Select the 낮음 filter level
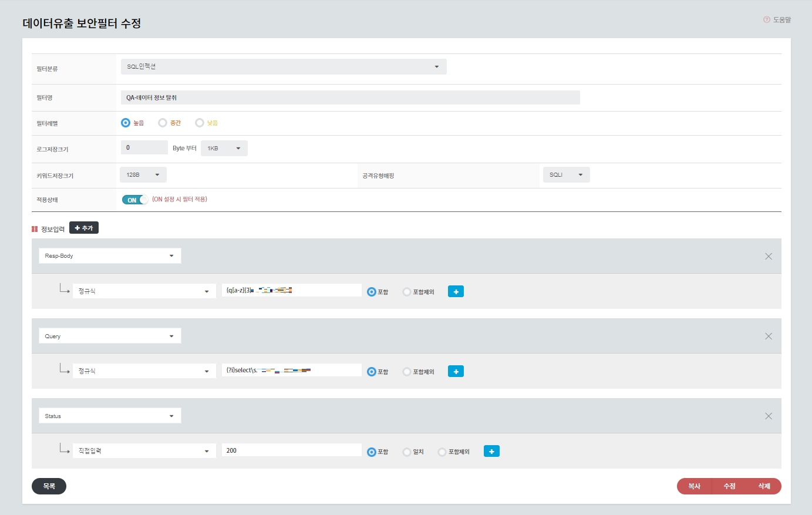The height and width of the screenshot is (515, 812). [x=200, y=123]
